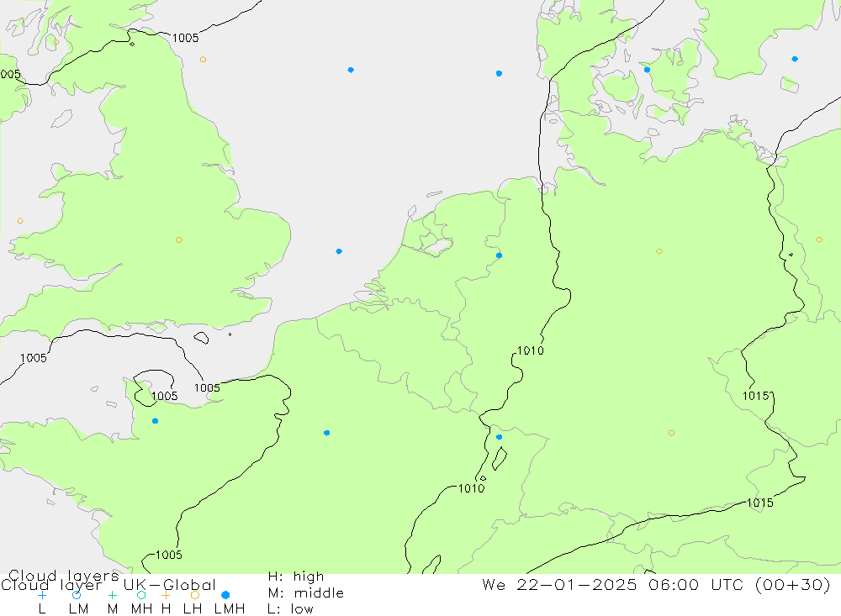Viewport: 841px width, 616px height.
Task: Click the green MH circle legend symbol
Action: [x=141, y=595]
